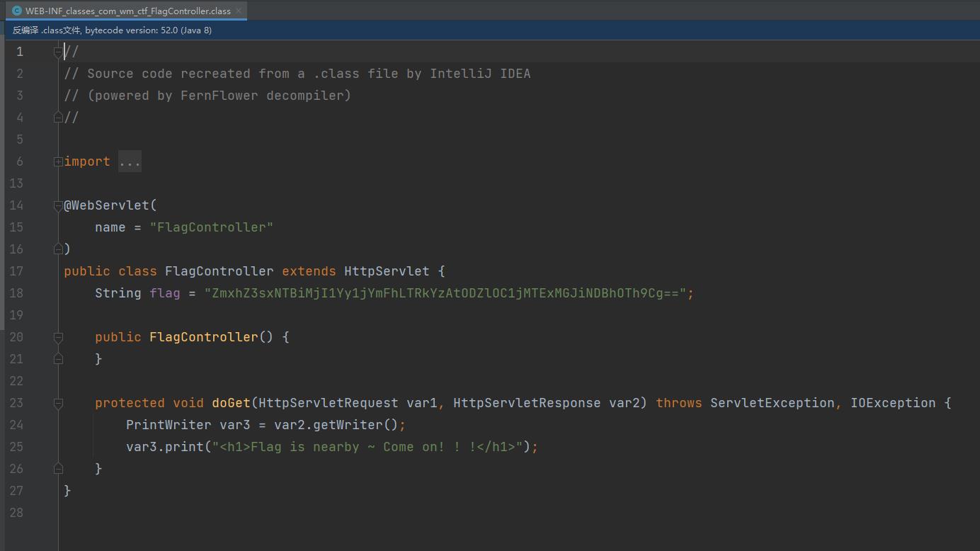Viewport: 980px width, 551px height.
Task: Click the String type on line 18
Action: tap(118, 293)
